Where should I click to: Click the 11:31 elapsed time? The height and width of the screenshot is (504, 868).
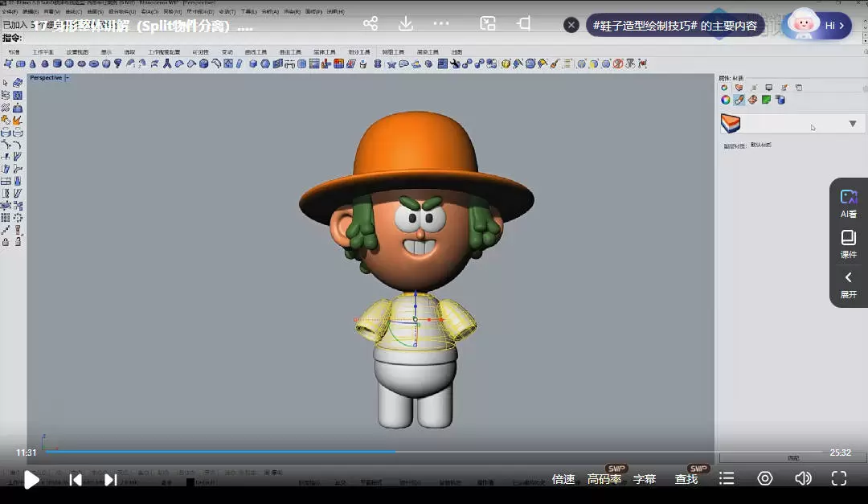pyautogui.click(x=26, y=453)
